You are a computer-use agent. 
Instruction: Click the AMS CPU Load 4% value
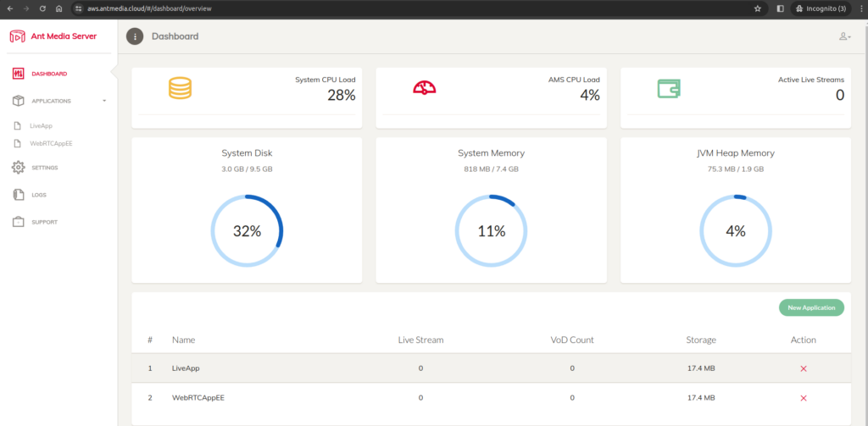(590, 95)
